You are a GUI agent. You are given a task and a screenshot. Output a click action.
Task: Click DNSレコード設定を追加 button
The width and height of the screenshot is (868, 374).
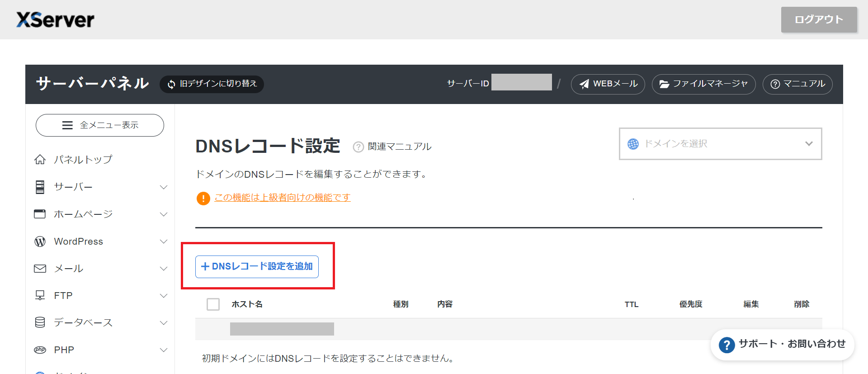(257, 266)
